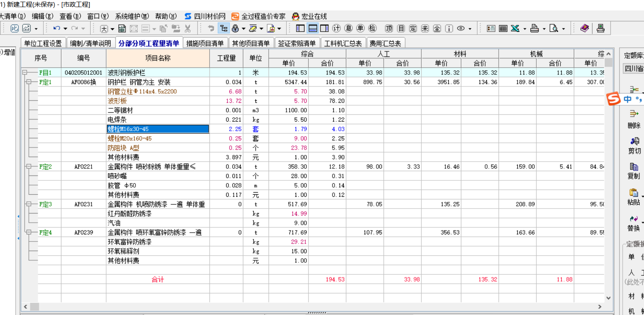Toggle the right-side panel layout icon
644x315 pixels.
click(x=325, y=28)
